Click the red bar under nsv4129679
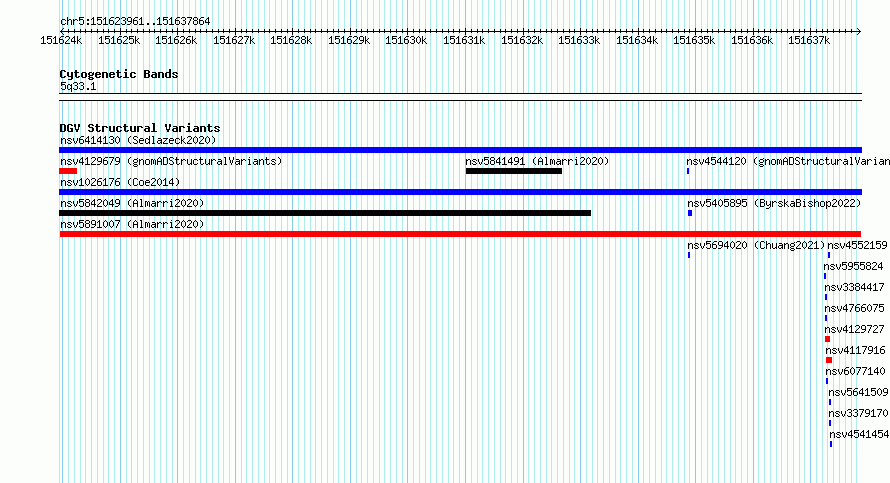This screenshot has height=483, width=890. click(x=68, y=171)
